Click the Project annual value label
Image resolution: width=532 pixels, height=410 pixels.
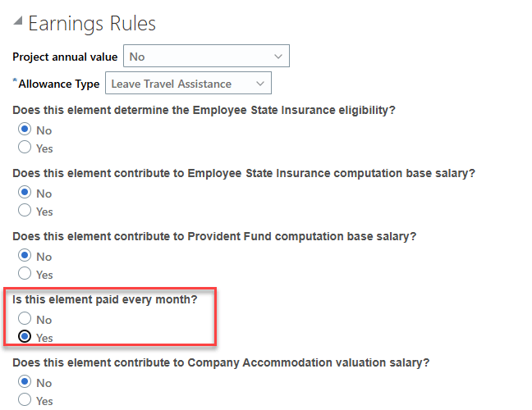(x=65, y=57)
